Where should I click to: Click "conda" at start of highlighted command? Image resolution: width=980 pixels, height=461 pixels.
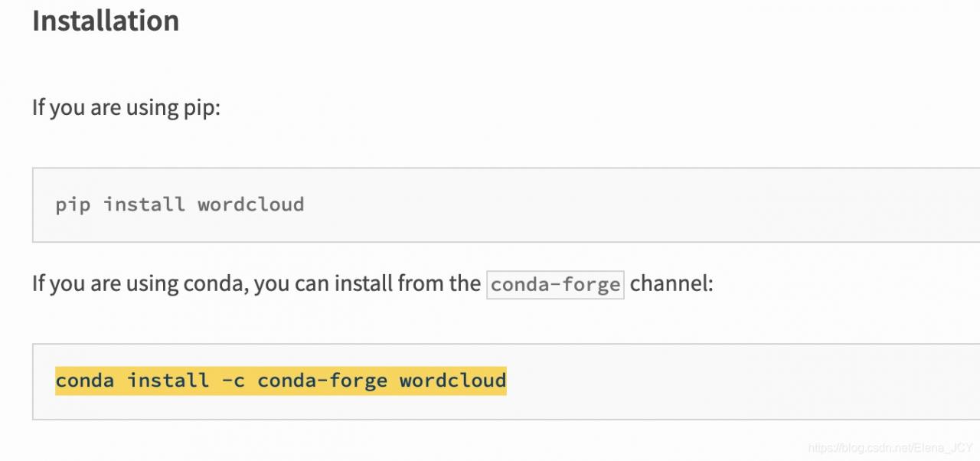pos(84,381)
